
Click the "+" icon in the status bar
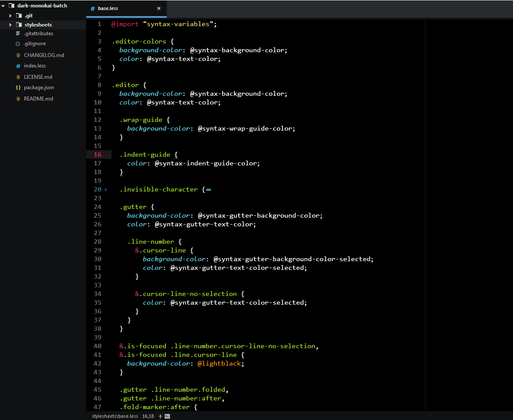point(161,416)
